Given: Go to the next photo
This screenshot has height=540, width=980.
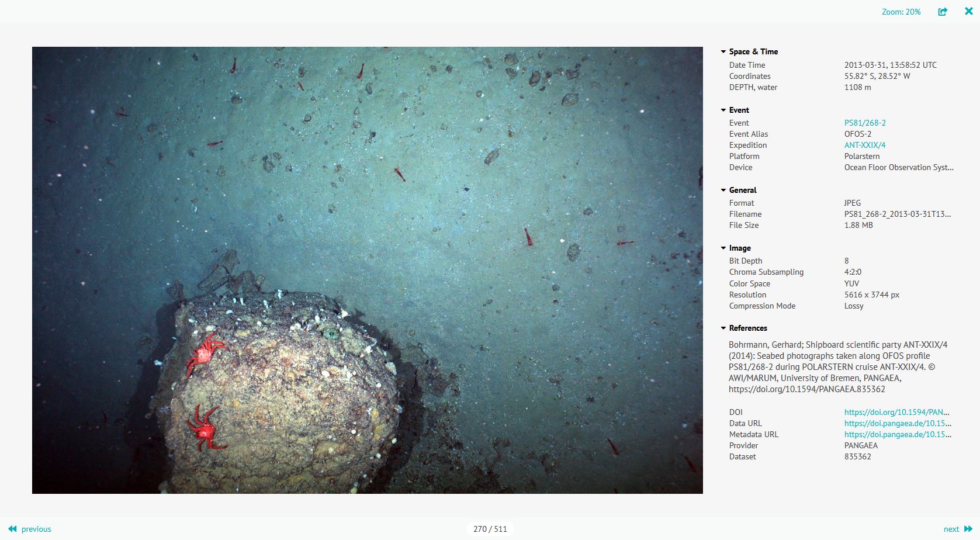Looking at the screenshot, I should [953, 528].
